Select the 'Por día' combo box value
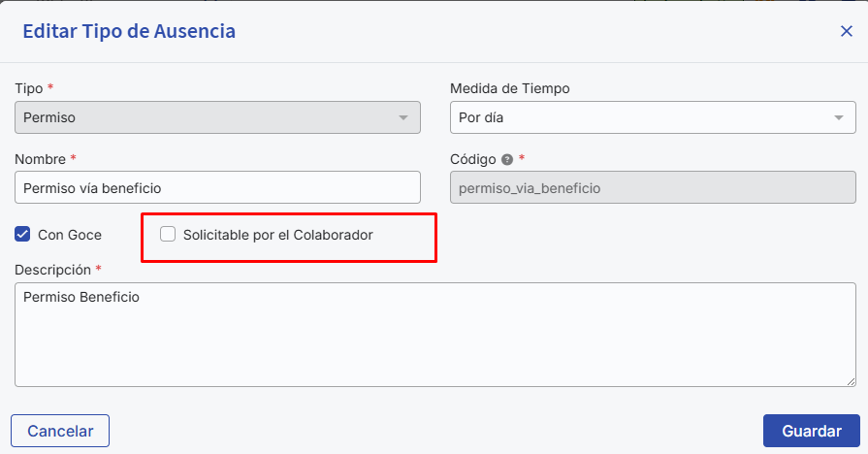Image resolution: width=868 pixels, height=454 pixels. pyautogui.click(x=640, y=118)
